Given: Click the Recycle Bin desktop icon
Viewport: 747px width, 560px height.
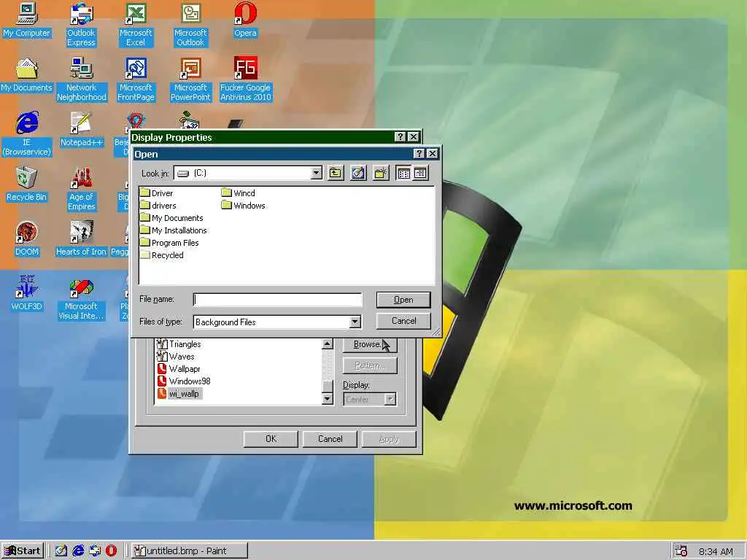Looking at the screenshot, I should pos(27,184).
